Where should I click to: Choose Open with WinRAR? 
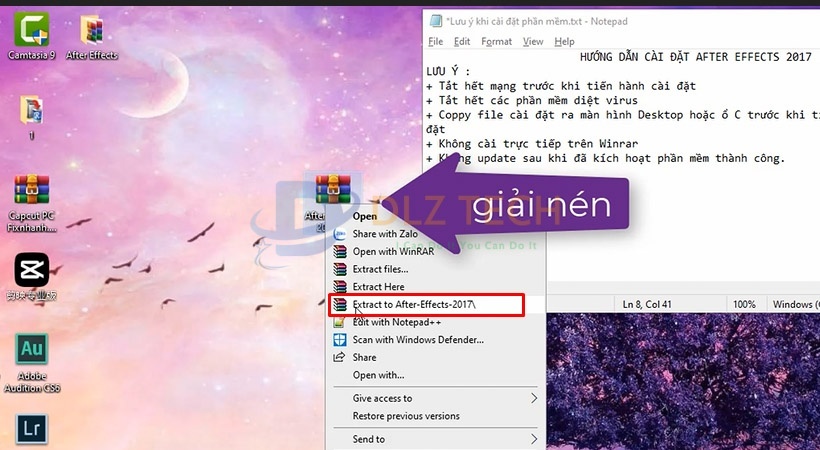point(393,252)
